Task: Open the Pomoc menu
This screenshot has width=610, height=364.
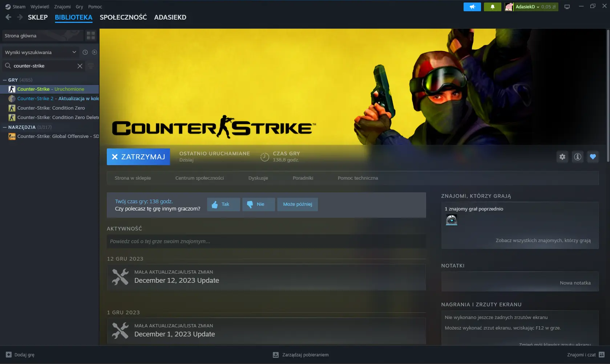Action: coord(95,7)
